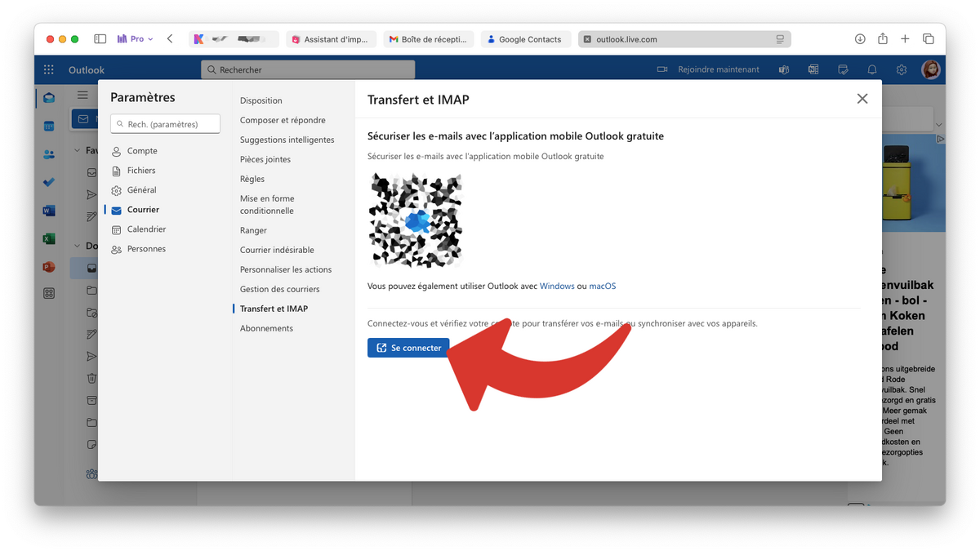This screenshot has height=551, width=980.
Task: Open Teams chat icon in Outlook header
Action: pos(784,69)
